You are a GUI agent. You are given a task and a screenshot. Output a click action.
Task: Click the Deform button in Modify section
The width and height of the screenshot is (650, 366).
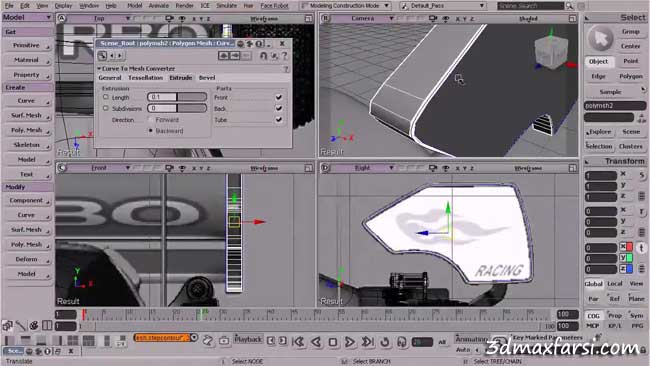(x=27, y=259)
